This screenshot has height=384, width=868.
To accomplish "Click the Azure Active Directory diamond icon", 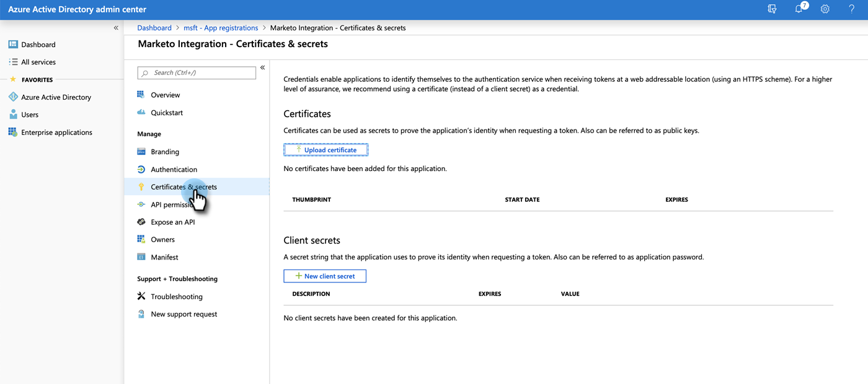I will point(13,97).
